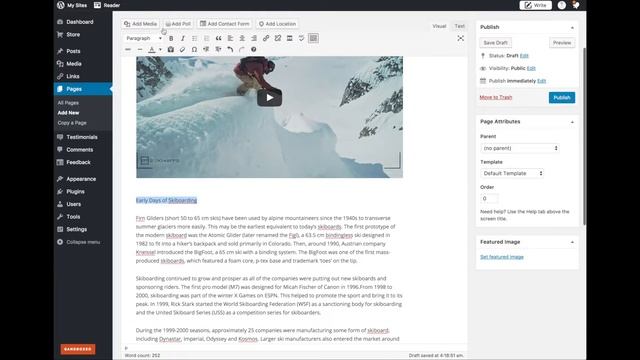Viewport: 640px width, 360px height.
Task: Switch to the Visual editor tab
Action: coord(439,26)
